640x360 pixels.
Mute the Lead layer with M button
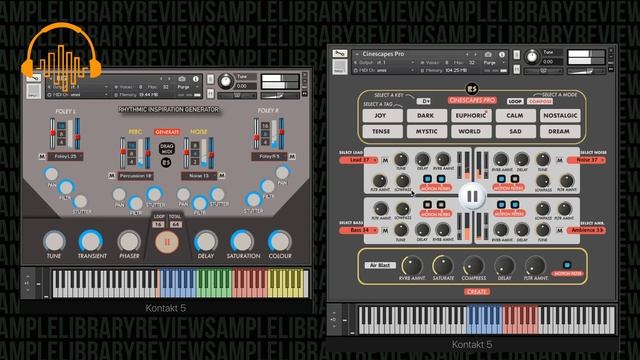[x=385, y=160]
